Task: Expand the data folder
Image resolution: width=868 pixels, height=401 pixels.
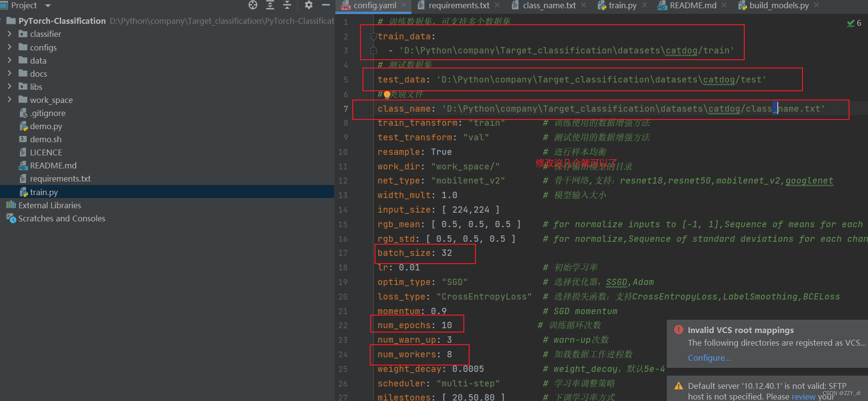Action: tap(9, 60)
